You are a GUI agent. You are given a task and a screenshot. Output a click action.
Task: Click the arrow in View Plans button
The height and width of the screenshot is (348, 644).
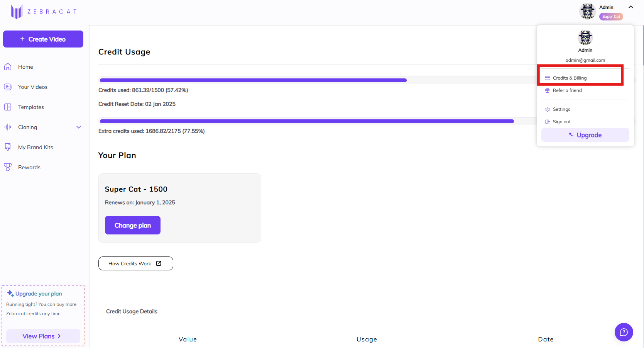click(59, 336)
